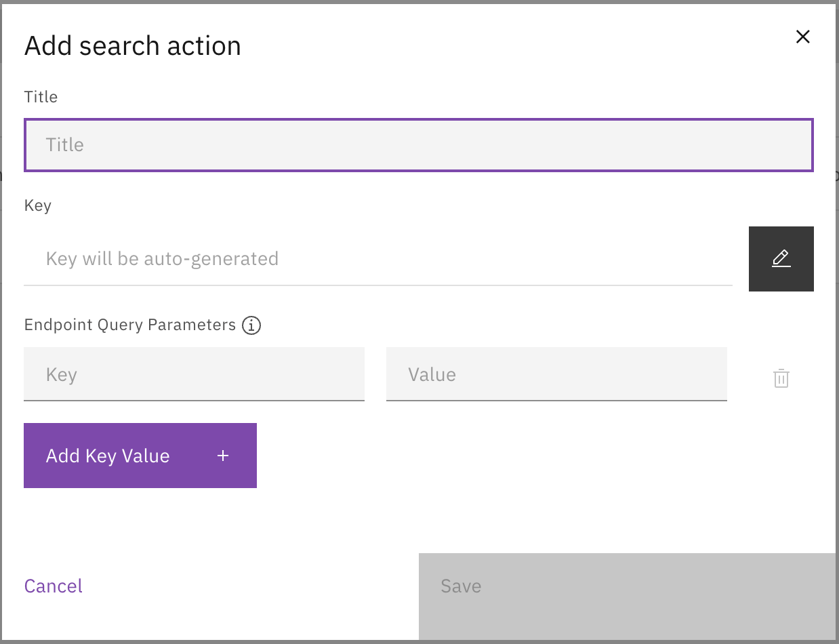The width and height of the screenshot is (839, 644).
Task: Click the Cancel link
Action: (x=53, y=586)
